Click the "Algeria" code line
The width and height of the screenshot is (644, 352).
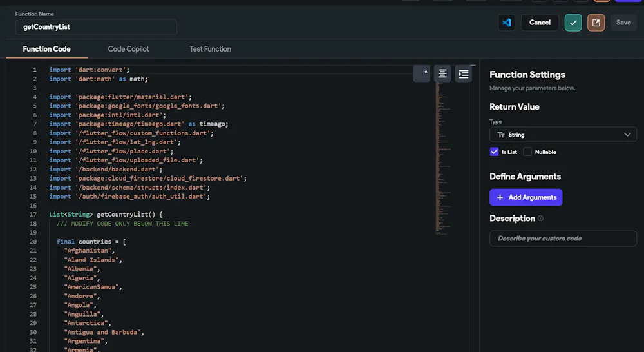point(82,278)
